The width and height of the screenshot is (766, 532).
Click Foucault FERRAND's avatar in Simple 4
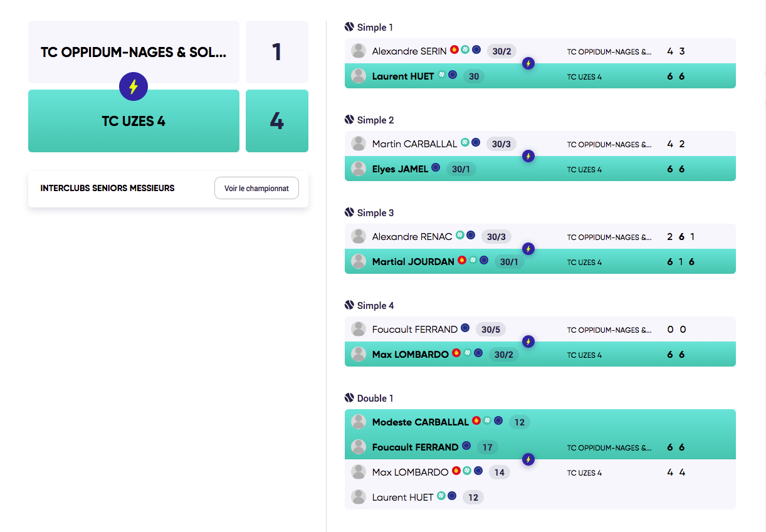click(359, 329)
